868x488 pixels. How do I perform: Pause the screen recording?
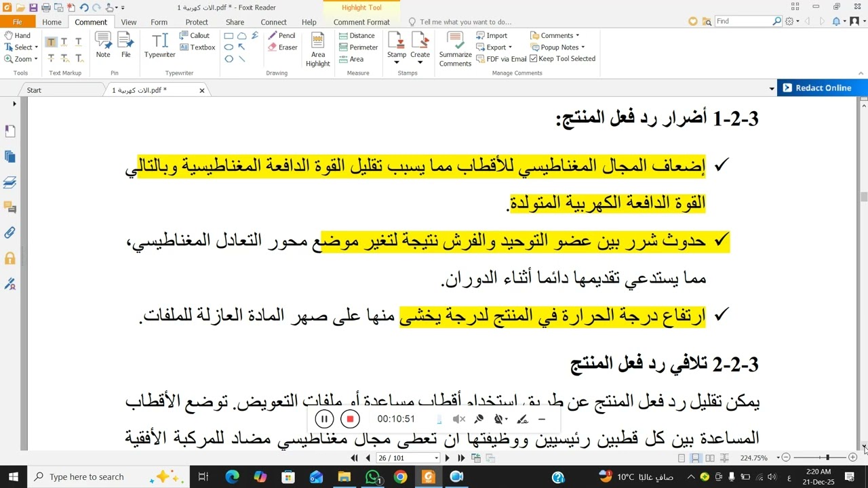(324, 420)
